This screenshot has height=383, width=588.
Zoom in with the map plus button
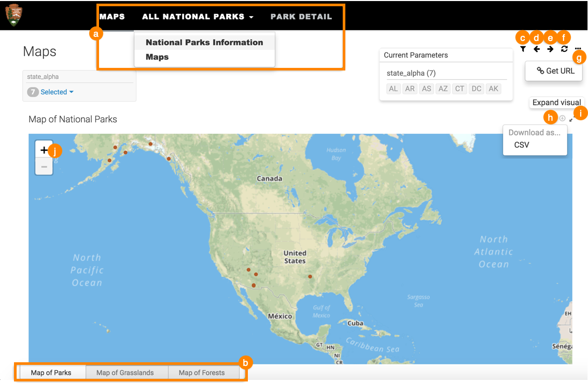point(44,149)
